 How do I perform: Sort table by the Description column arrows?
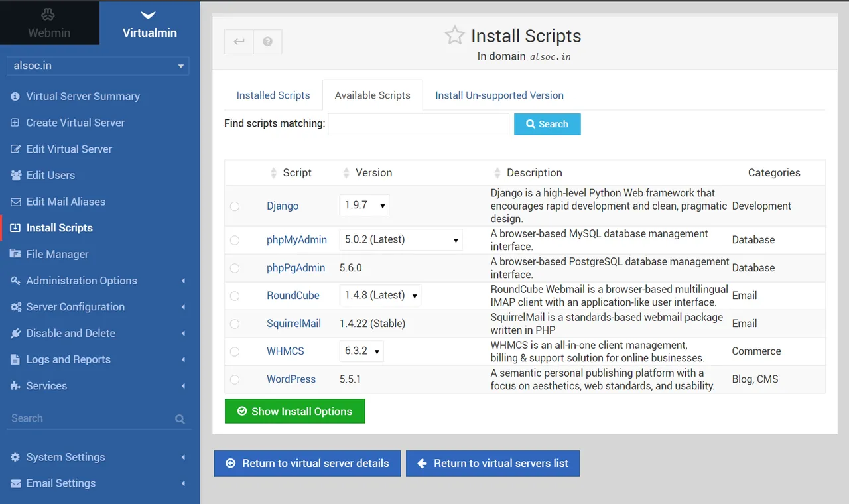click(498, 173)
